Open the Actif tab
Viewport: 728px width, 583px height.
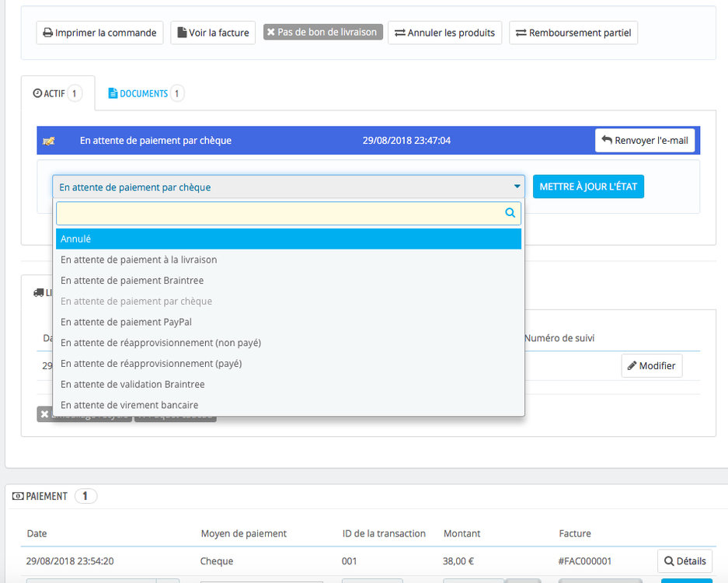click(x=57, y=93)
